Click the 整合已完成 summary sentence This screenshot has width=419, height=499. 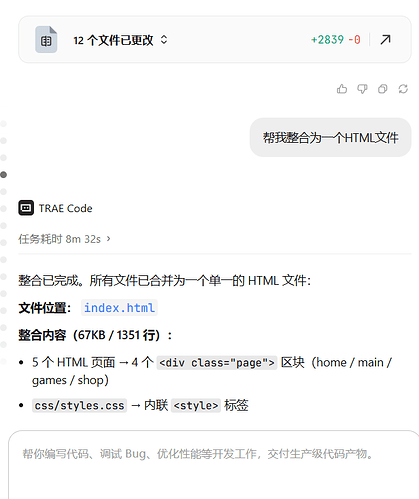(165, 280)
